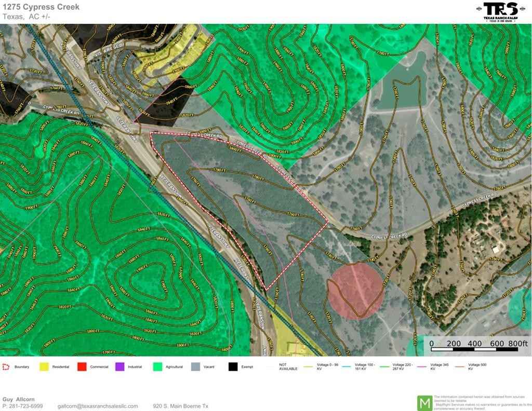Click the Voltage 0 - 99 KV line symbol
The height and width of the screenshot is (411, 532).
[309, 367]
